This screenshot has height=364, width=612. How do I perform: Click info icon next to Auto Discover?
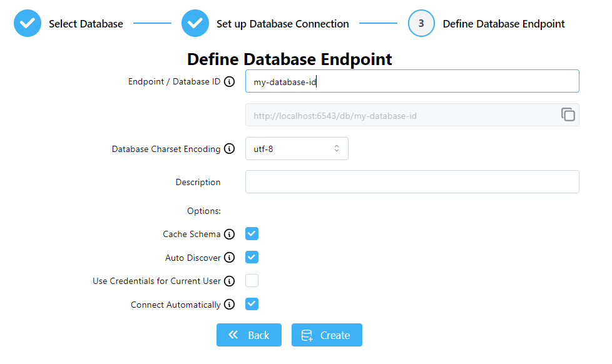click(x=229, y=258)
